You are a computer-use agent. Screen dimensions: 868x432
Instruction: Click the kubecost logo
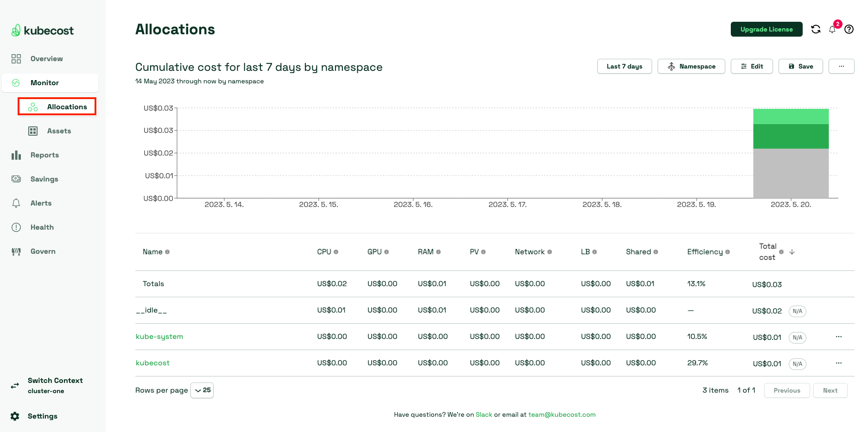coord(42,31)
